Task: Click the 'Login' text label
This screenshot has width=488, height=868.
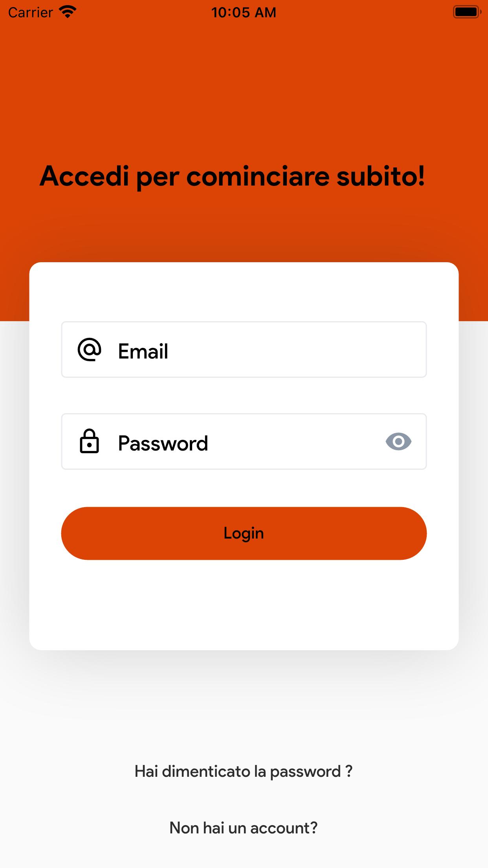Action: [244, 533]
